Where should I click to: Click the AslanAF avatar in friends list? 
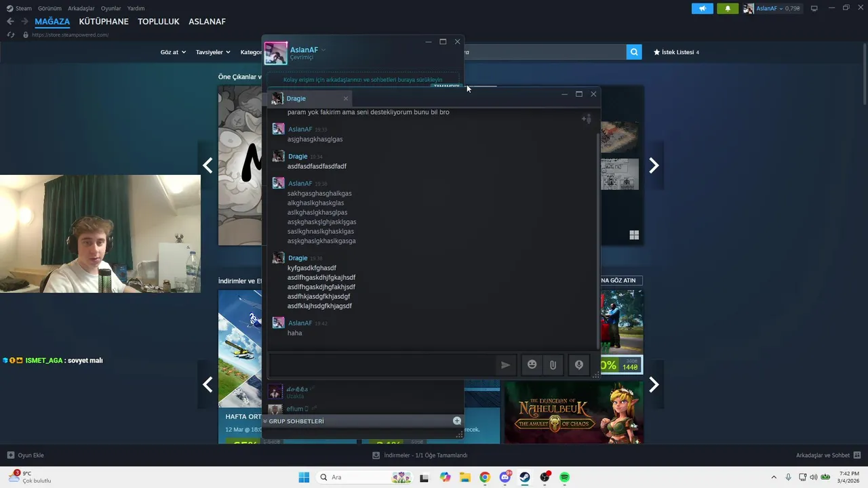(x=276, y=53)
